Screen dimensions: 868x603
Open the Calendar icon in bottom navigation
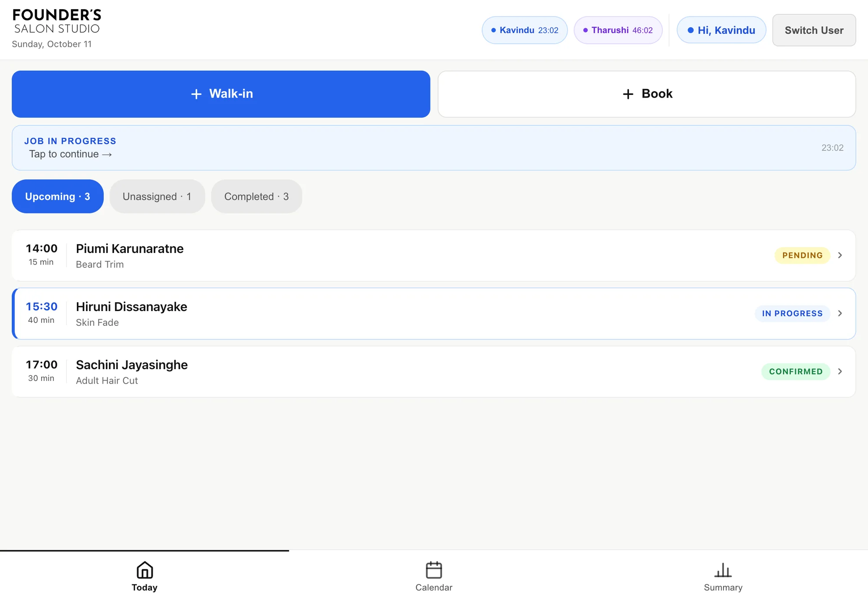coord(434,570)
